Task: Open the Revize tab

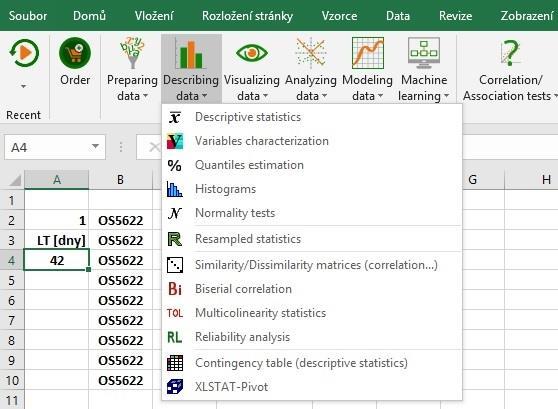Action: tap(456, 16)
